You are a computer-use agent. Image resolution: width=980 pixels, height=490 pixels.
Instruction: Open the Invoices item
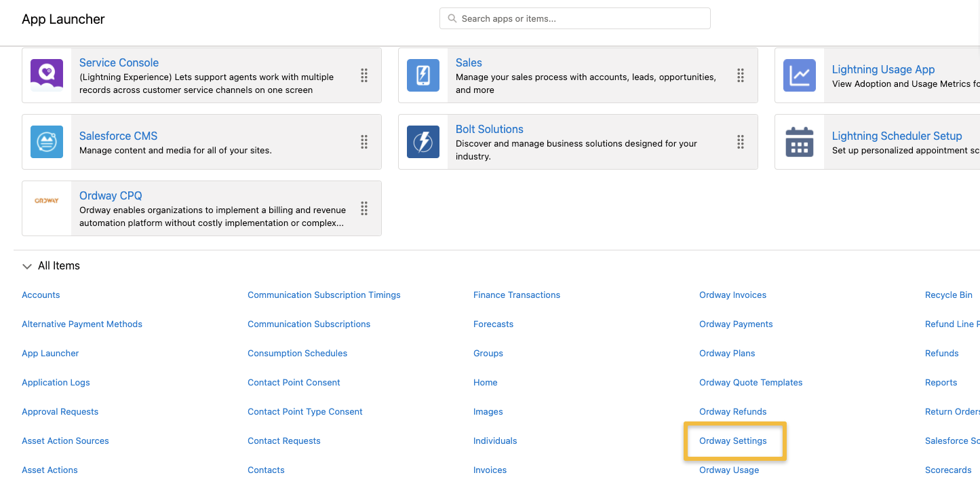[490, 470]
